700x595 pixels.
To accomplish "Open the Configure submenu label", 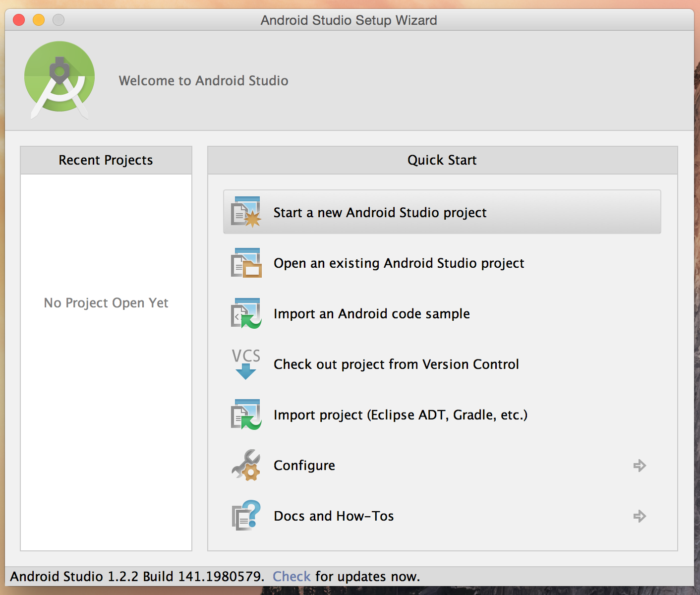I will pyautogui.click(x=304, y=466).
